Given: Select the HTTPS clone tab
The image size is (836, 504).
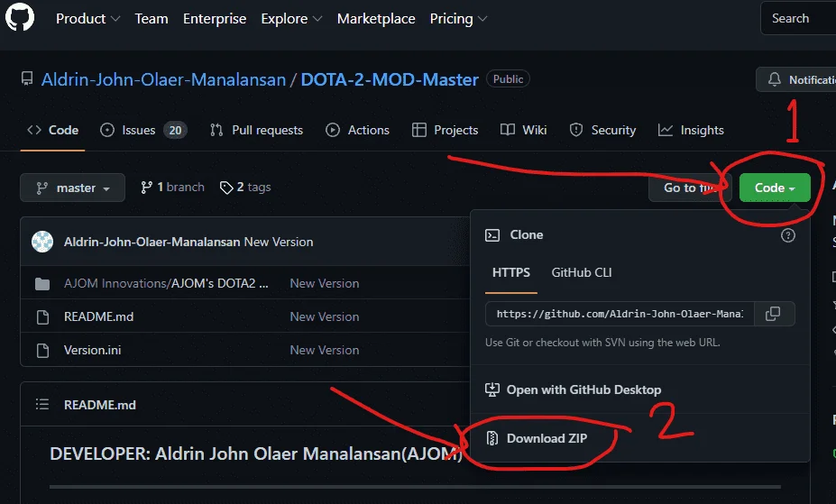Looking at the screenshot, I should click(510, 273).
